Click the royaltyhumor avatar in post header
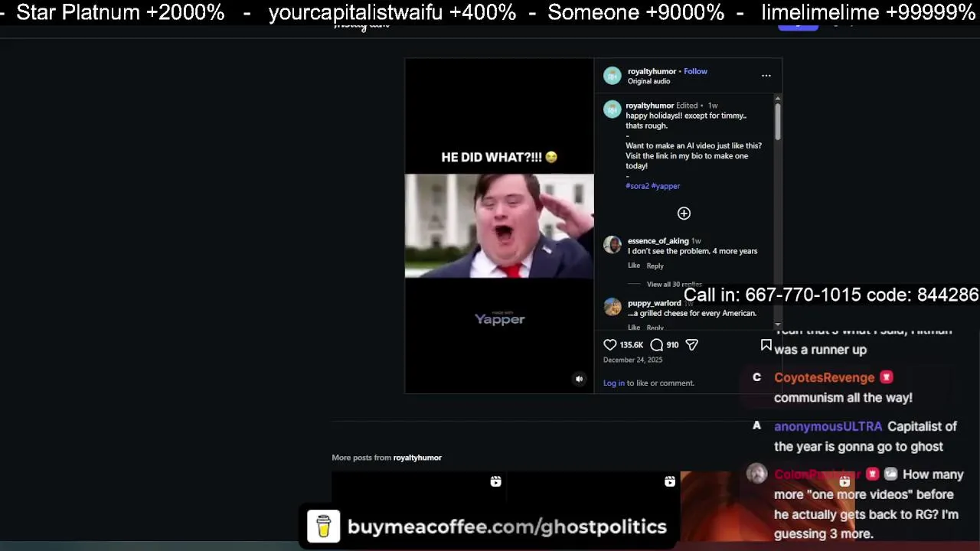The height and width of the screenshot is (551, 980). [x=612, y=75]
